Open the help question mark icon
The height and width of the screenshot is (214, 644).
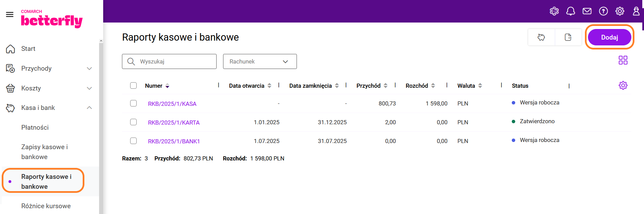click(603, 11)
